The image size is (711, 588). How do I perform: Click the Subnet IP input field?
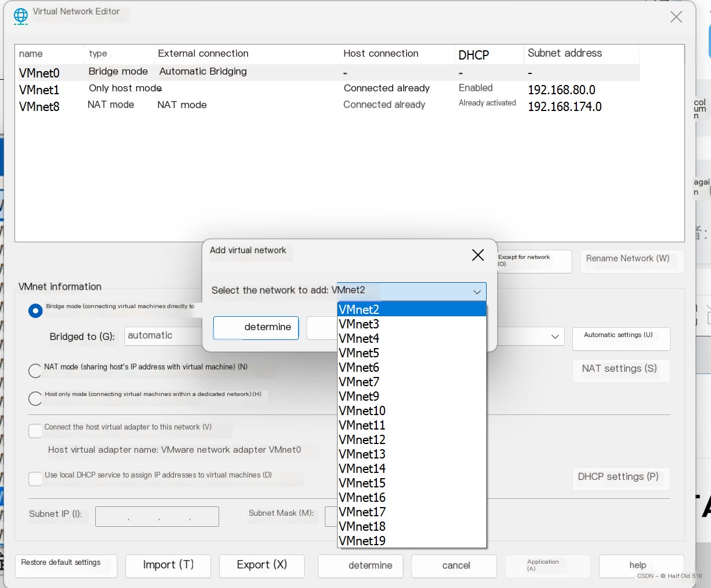click(157, 516)
